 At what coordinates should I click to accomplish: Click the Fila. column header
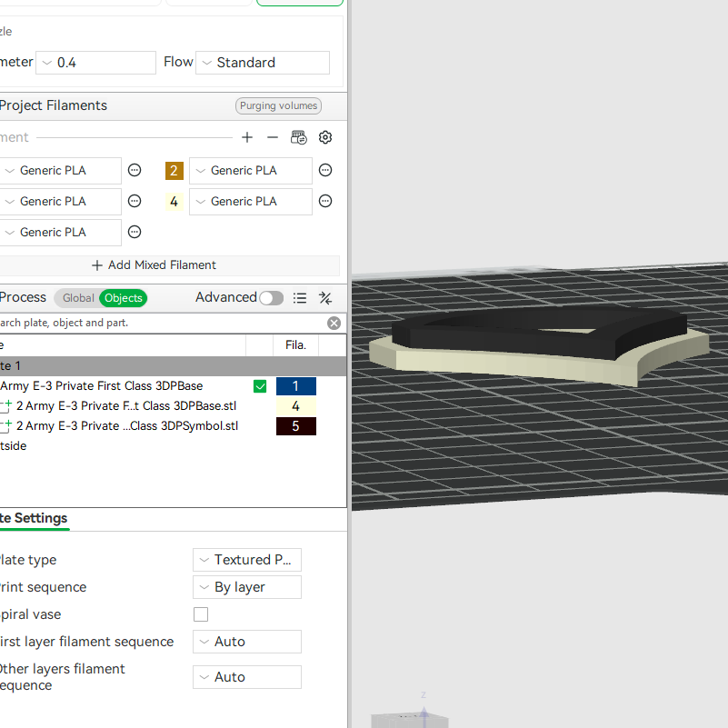pos(295,345)
